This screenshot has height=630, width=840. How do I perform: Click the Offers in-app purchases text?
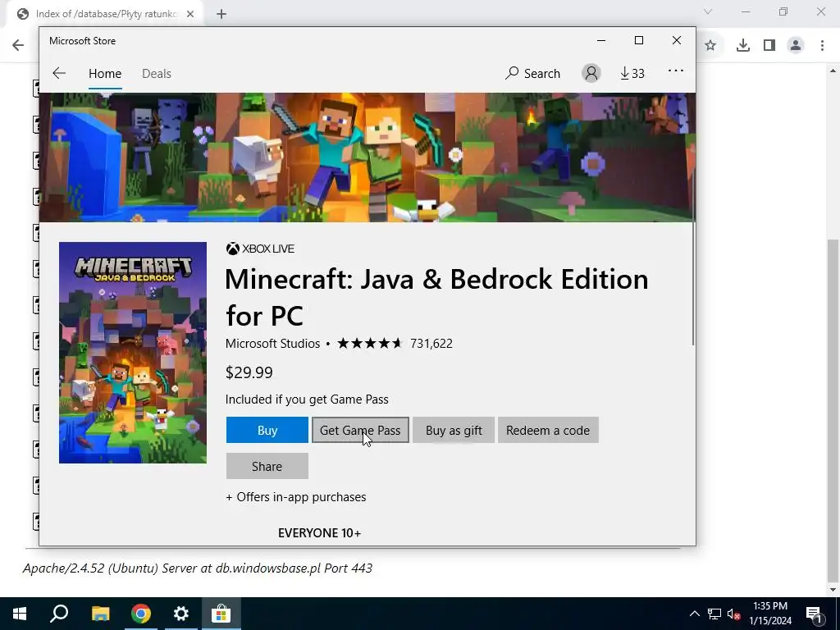pyautogui.click(x=295, y=497)
